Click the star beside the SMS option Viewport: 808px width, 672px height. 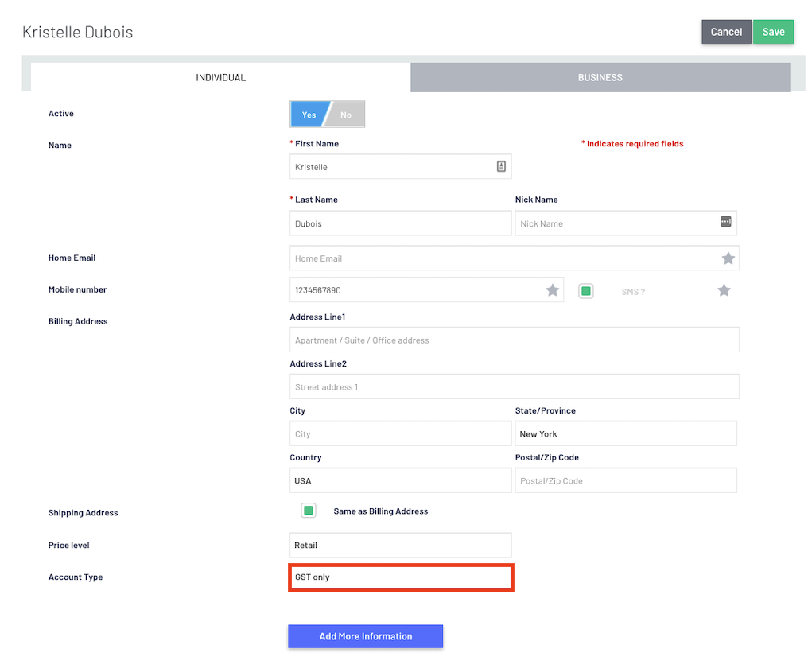[724, 290]
